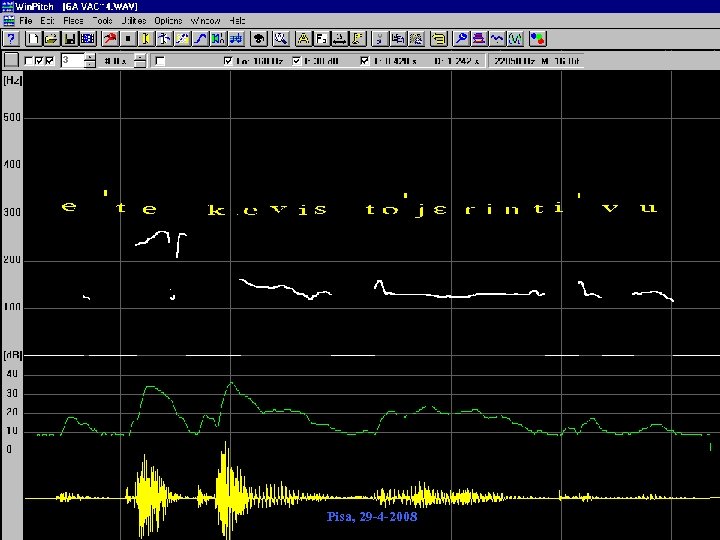Click the numeric field showing 3
This screenshot has height=540, width=720.
(72, 60)
